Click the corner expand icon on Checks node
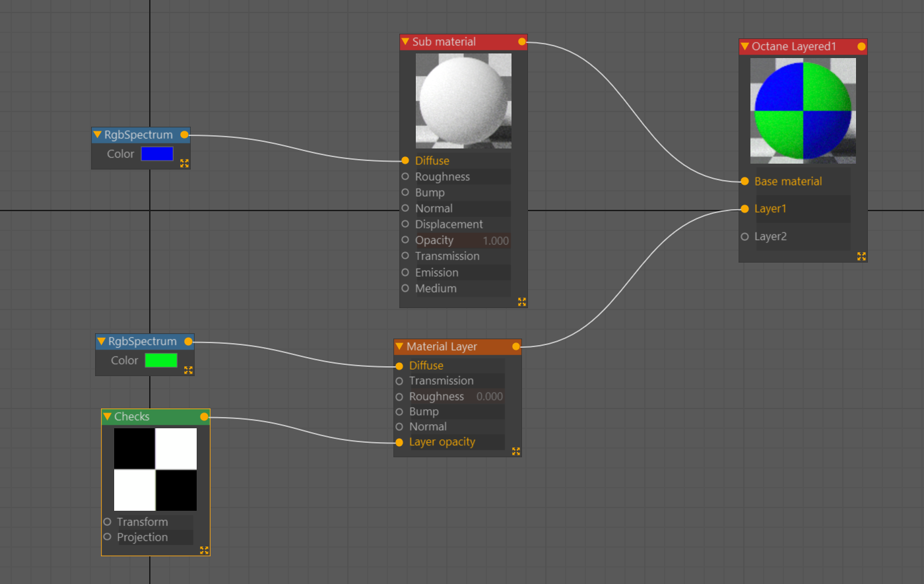 (204, 550)
